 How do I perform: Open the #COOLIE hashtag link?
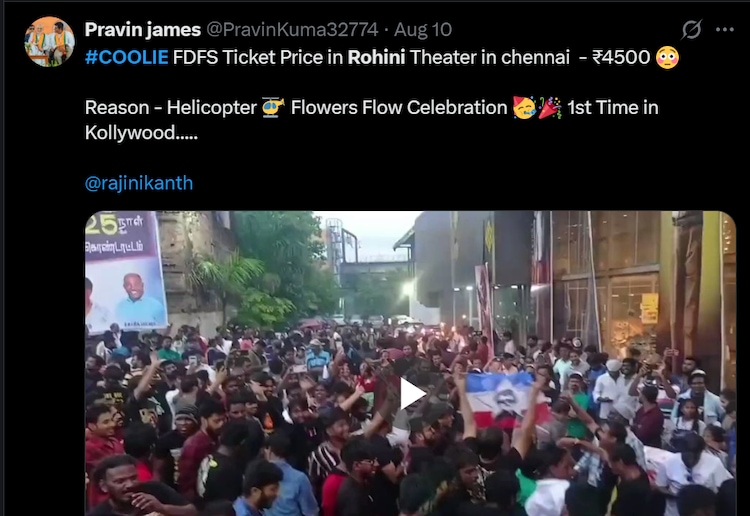coord(127,57)
